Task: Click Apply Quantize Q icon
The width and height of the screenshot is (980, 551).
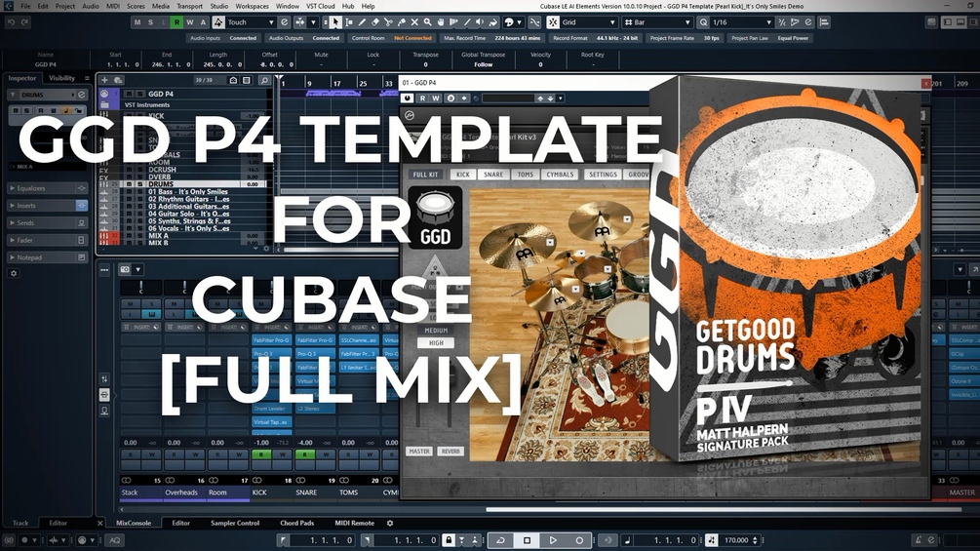Action: (x=704, y=22)
